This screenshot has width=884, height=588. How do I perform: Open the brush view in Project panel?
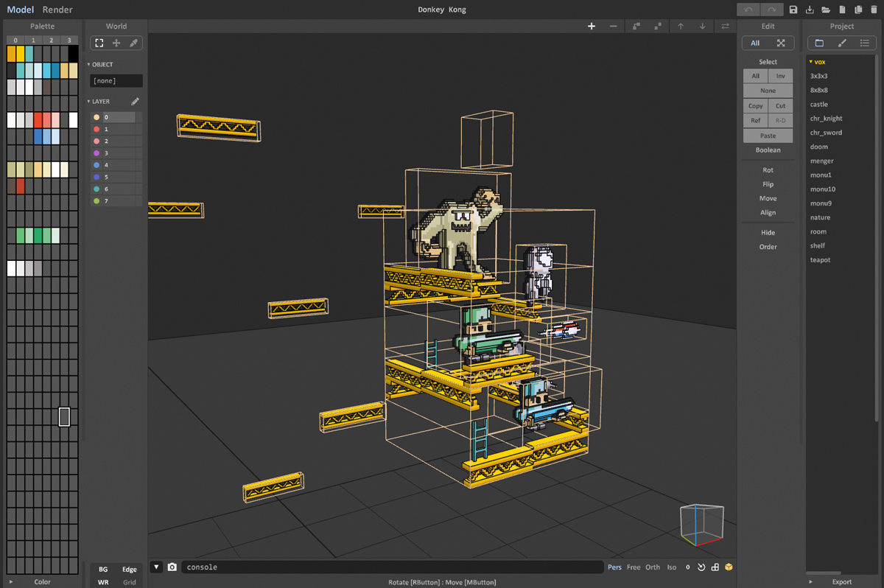click(842, 43)
